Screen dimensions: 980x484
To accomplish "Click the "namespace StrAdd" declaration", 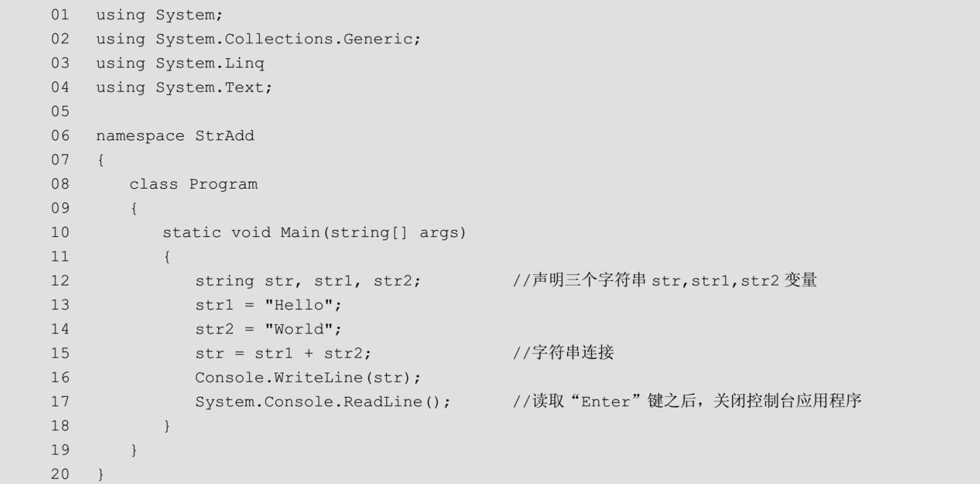I will 174,136.
